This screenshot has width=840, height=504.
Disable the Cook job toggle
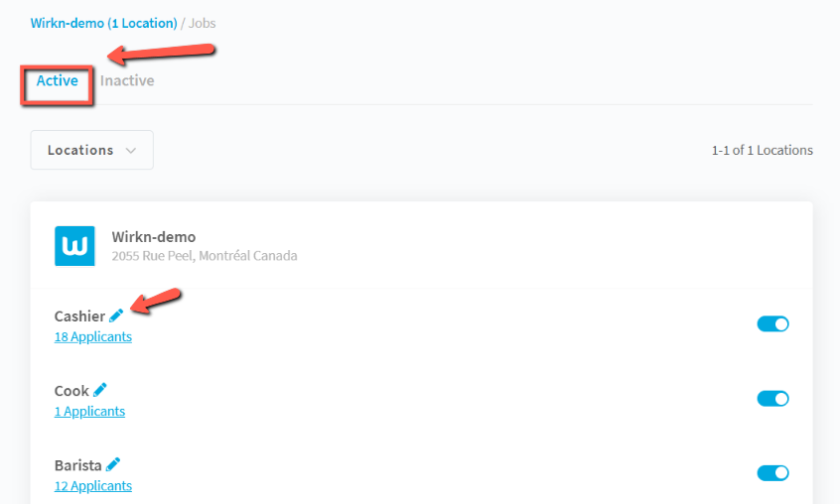tap(772, 399)
